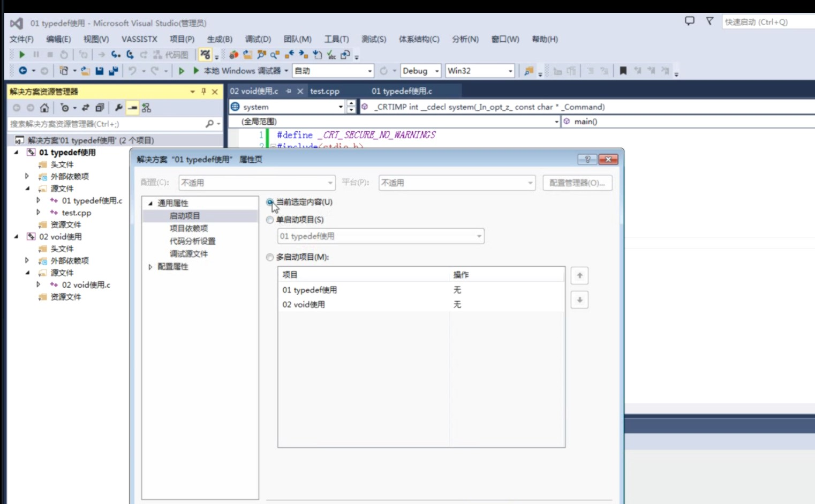
Task: Open the 调试(D) menu
Action: (258, 39)
